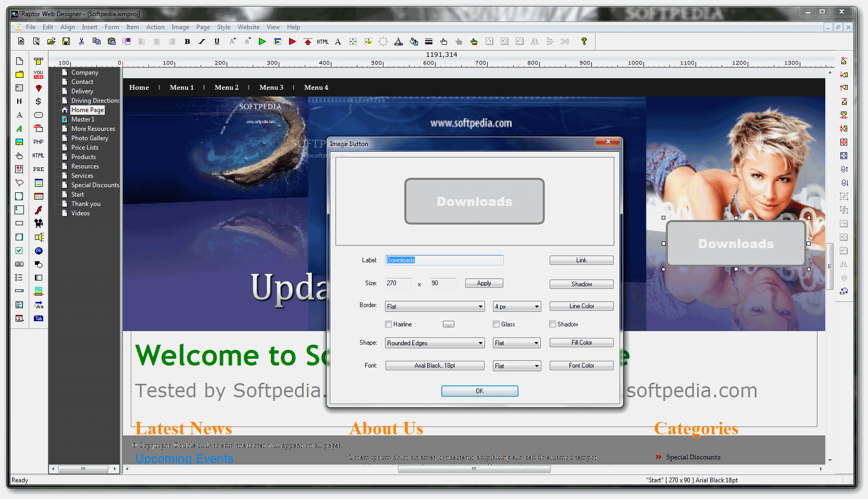This screenshot has width=868, height=499.
Task: Open the HTML toolbar button
Action: point(323,42)
